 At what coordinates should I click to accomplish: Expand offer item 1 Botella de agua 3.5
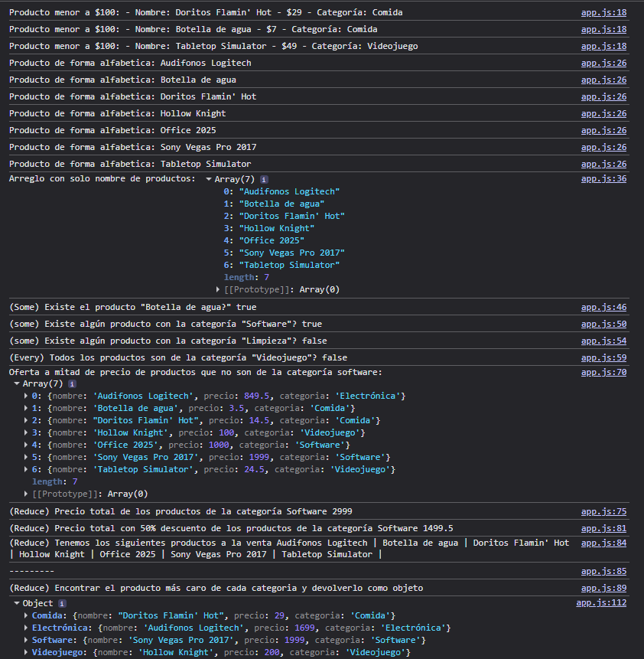coord(26,408)
